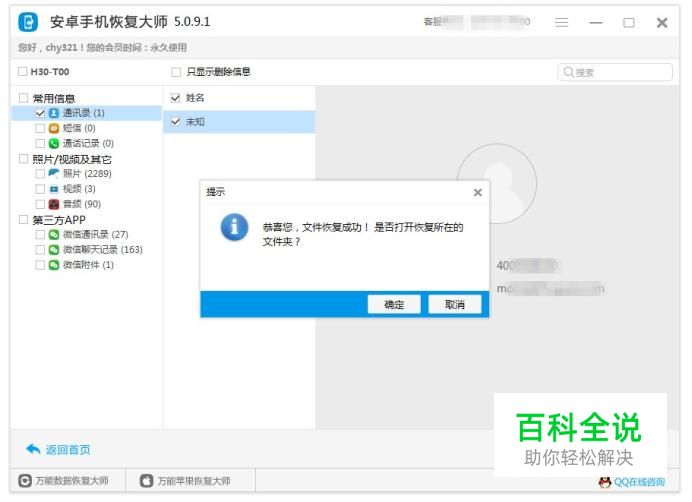Click the contact avatar placeholder
The width and height of the screenshot is (692, 502).
click(496, 183)
